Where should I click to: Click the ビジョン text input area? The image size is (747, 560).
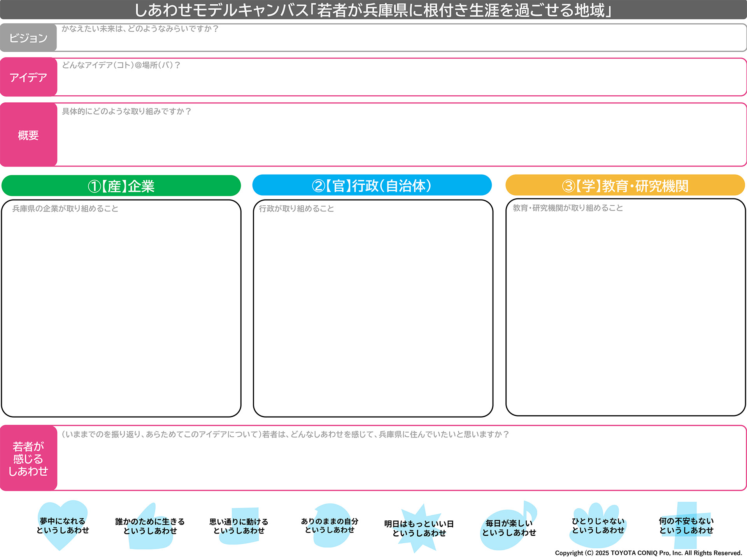[x=401, y=39]
